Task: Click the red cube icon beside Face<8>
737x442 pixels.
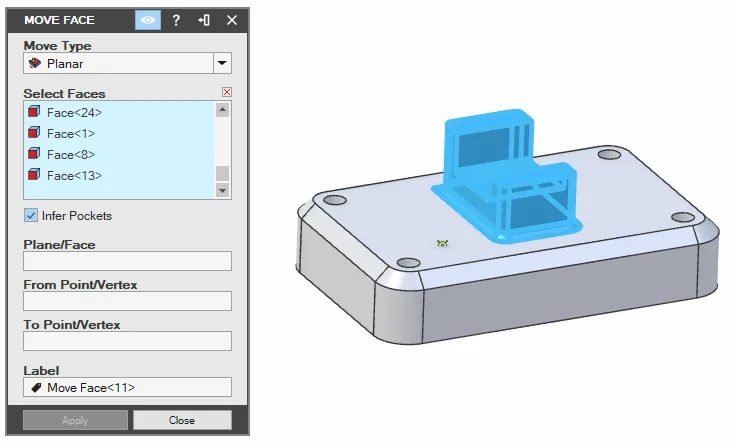Action: 34,153
